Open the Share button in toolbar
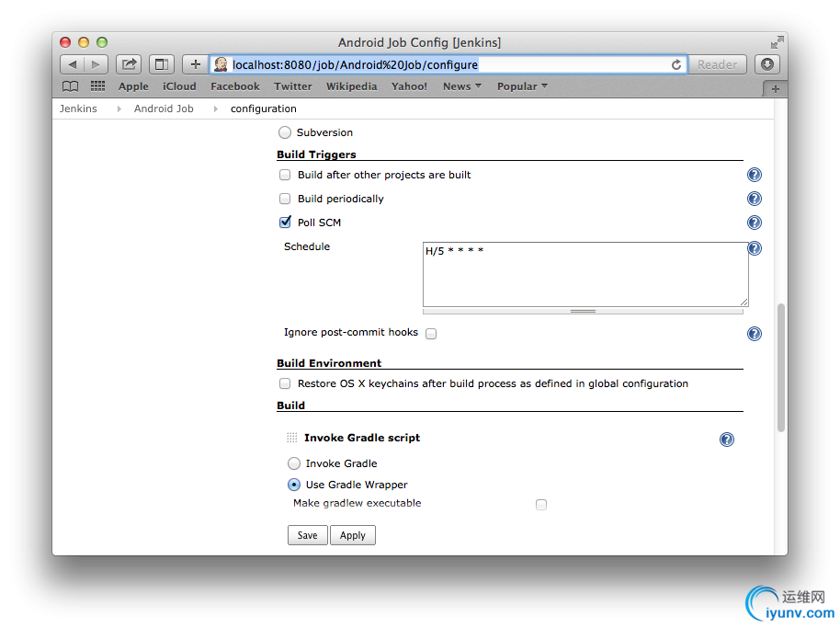 (x=129, y=65)
